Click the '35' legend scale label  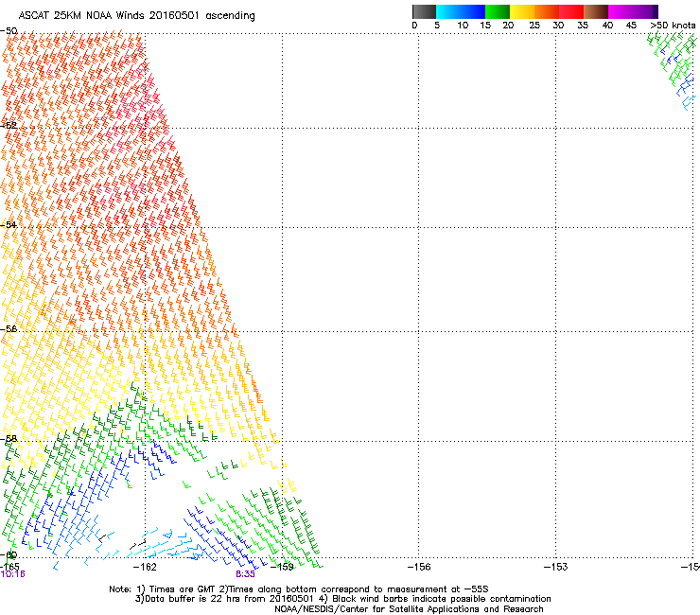click(x=583, y=26)
